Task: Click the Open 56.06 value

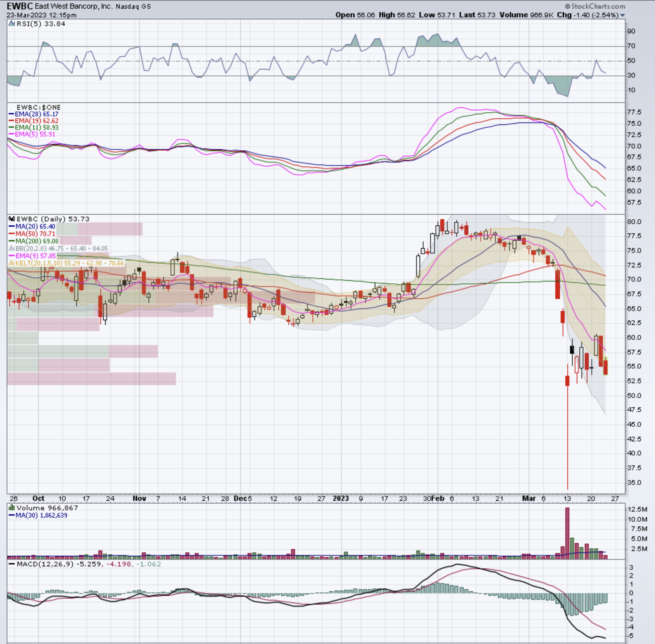Action: (x=355, y=15)
